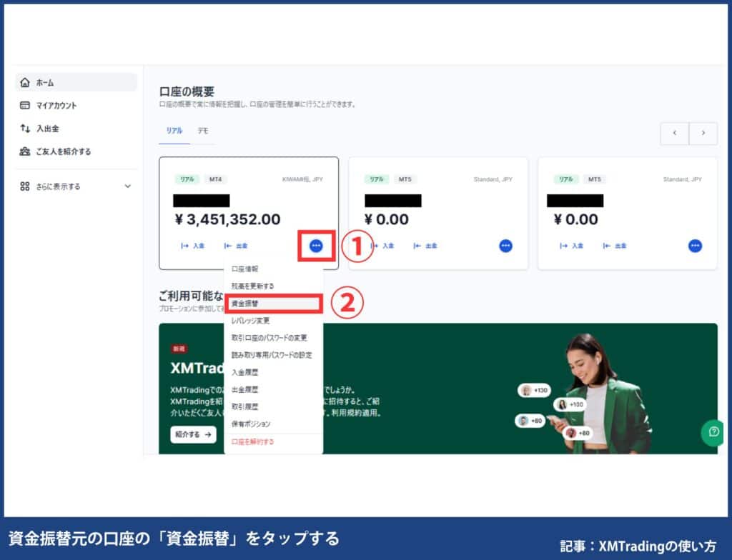Show next account cards with right arrow

coord(703,133)
